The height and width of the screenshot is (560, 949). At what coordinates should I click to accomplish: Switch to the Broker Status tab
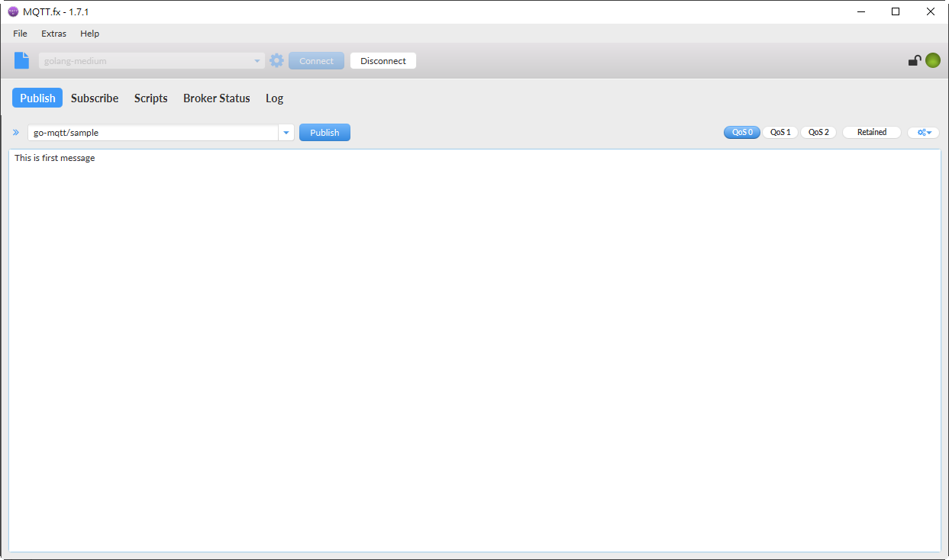217,98
